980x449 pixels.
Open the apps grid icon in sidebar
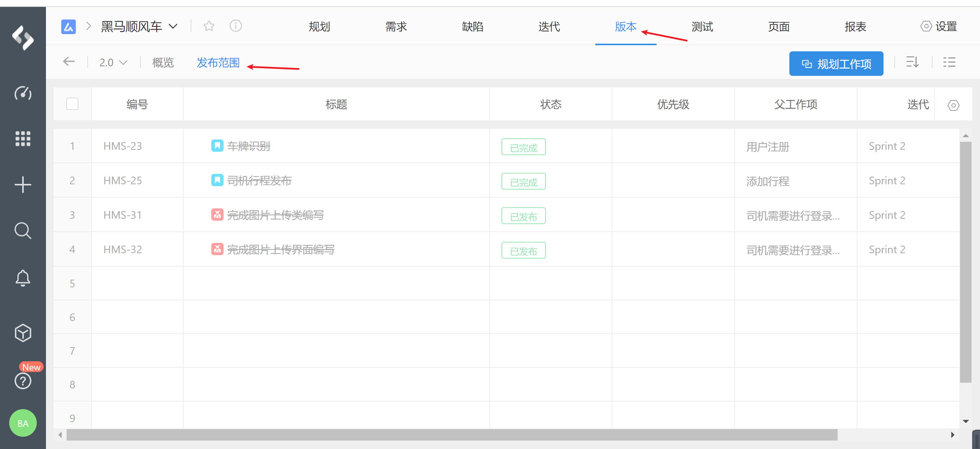click(23, 139)
